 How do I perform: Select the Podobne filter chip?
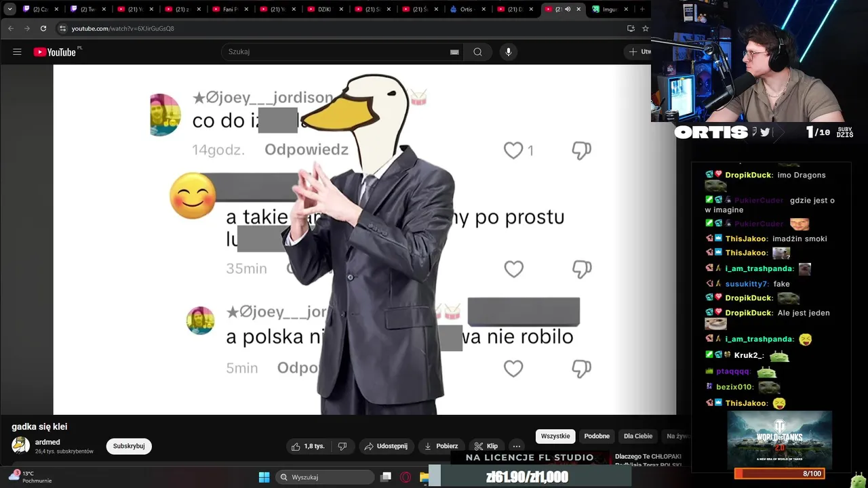click(597, 436)
